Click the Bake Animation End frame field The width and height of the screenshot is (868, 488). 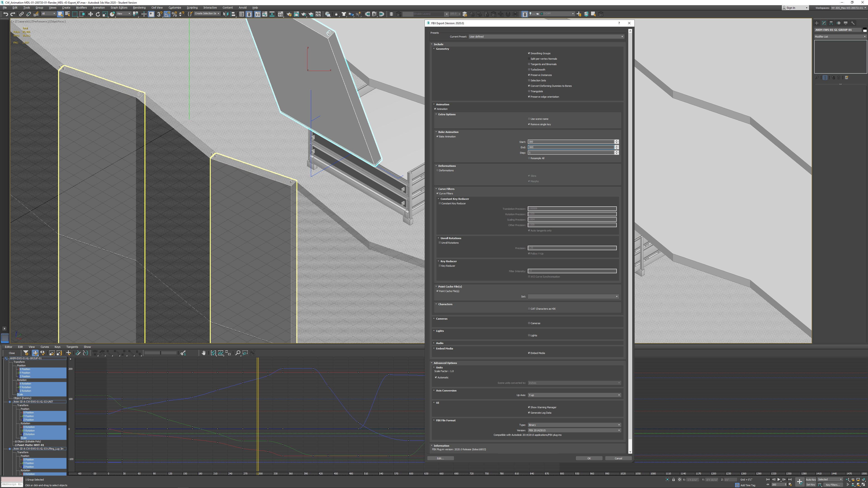point(570,147)
